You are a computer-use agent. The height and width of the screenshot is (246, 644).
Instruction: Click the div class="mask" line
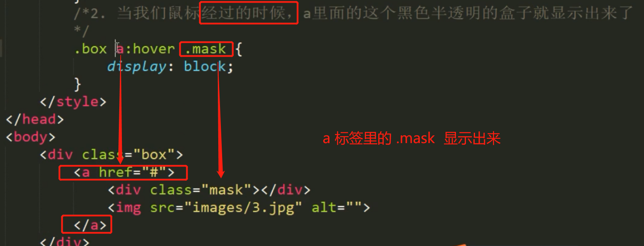pyautogui.click(x=209, y=190)
